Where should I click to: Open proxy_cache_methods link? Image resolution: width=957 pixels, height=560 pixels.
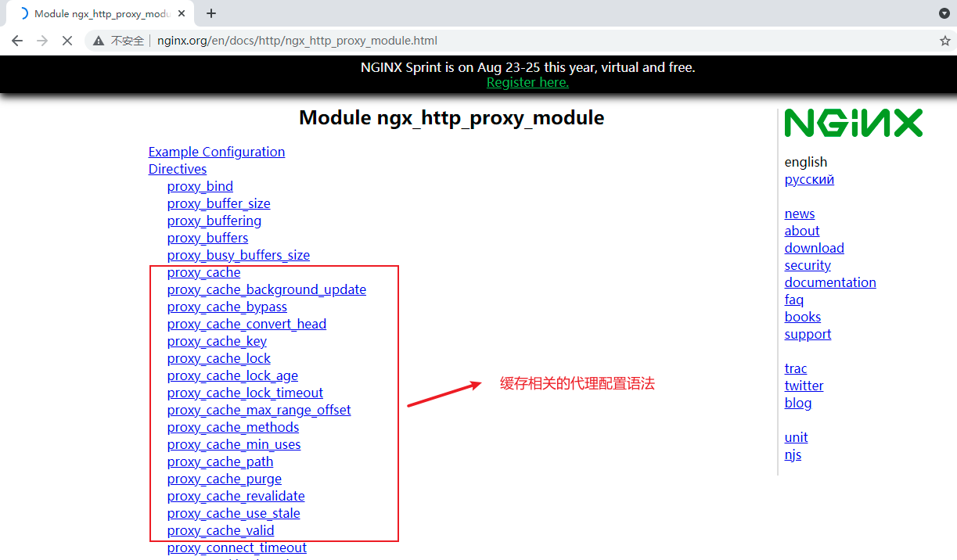tap(233, 427)
